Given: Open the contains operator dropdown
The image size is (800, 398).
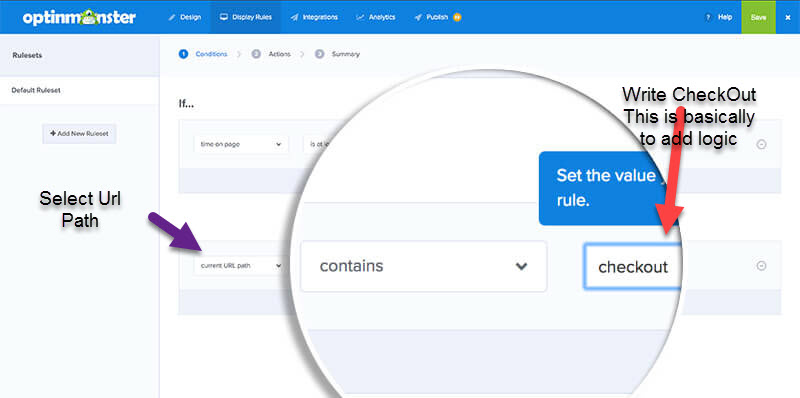Looking at the screenshot, I should [423, 266].
